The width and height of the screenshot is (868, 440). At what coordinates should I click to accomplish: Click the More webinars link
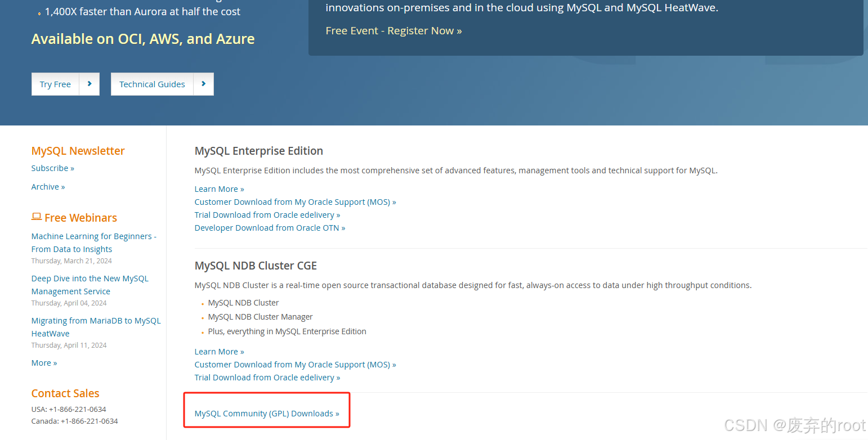pyautogui.click(x=44, y=363)
